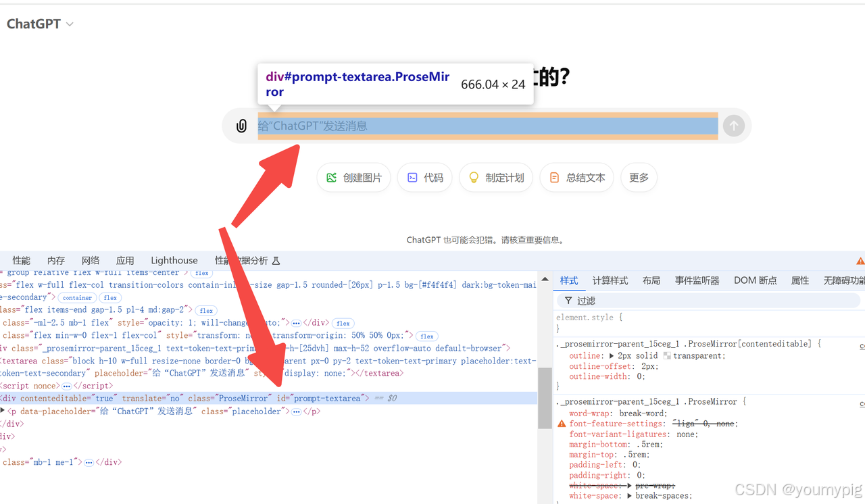Click the margin-bottom .5rem value
The width and height of the screenshot is (865, 504).
point(647,445)
